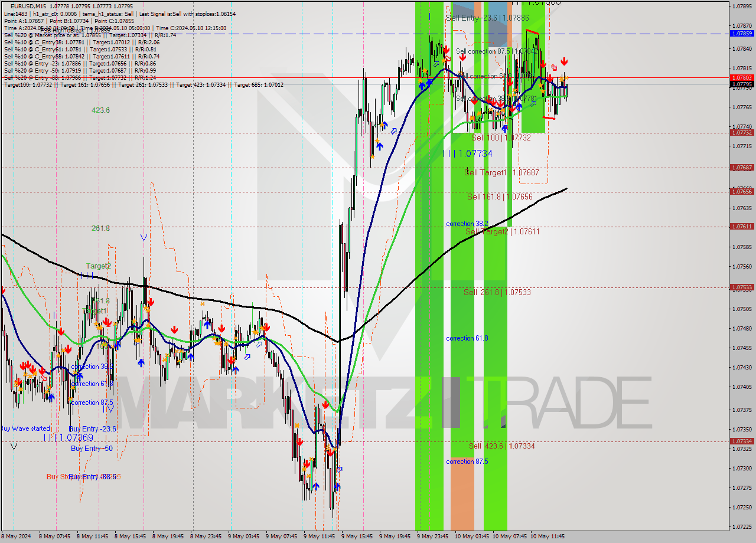Click the '9 May 23:45' time axis label
756x543 pixels.
[x=431, y=537]
